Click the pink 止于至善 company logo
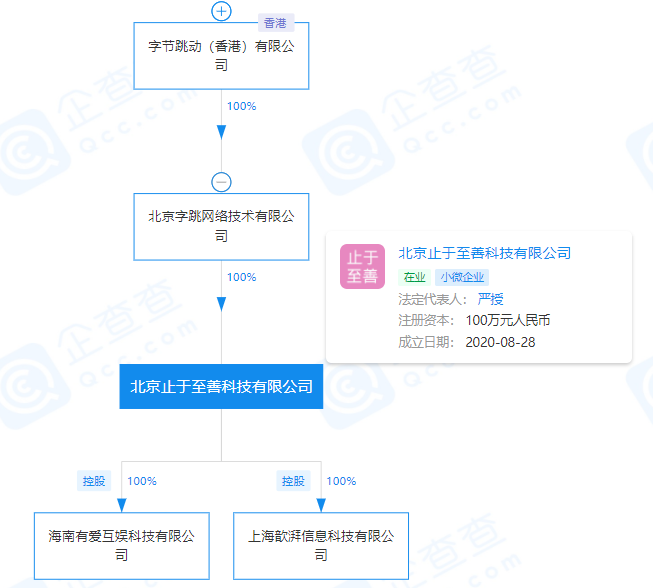 tap(362, 267)
